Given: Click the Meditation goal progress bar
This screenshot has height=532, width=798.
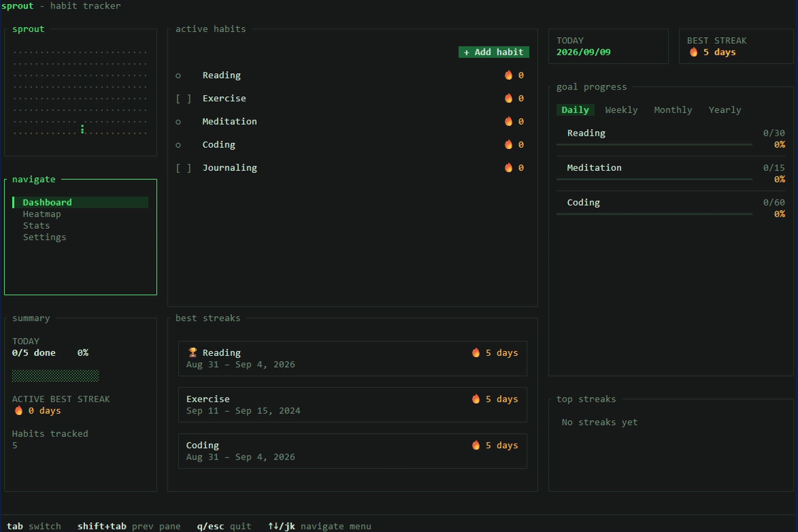Looking at the screenshot, I should coord(654,179).
